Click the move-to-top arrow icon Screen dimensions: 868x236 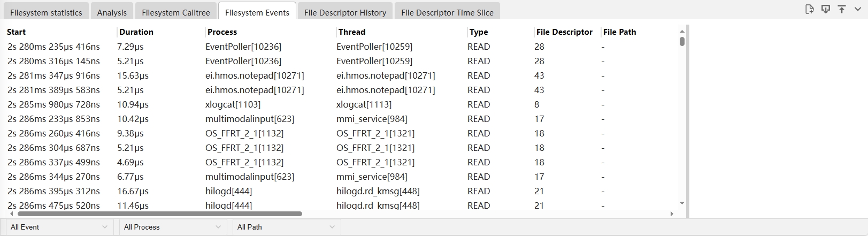842,9
